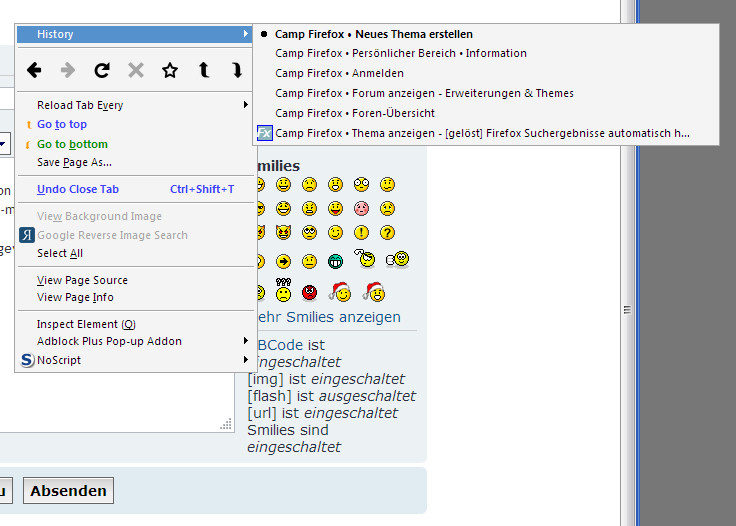Insert the smiley with question marks above
The image size is (736, 526).
(284, 290)
